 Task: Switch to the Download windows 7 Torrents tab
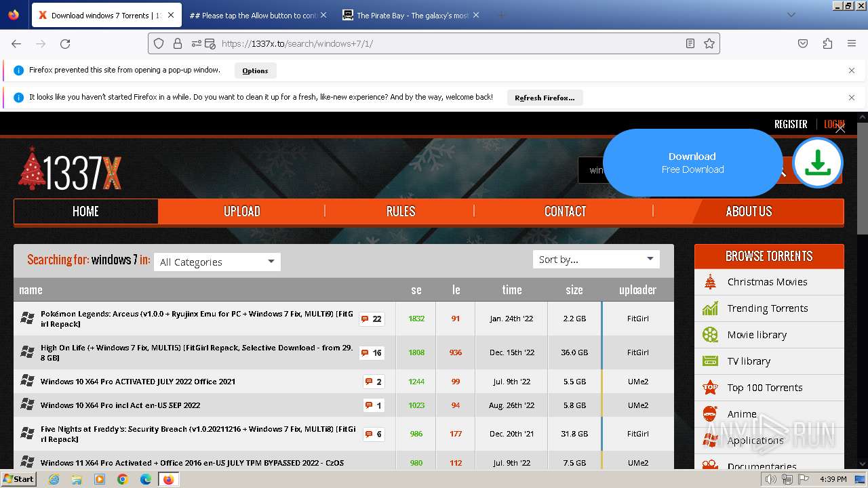(106, 15)
